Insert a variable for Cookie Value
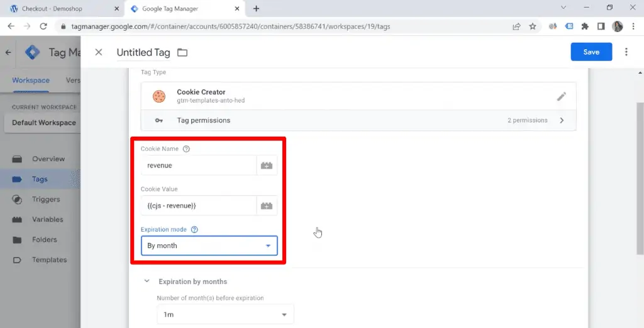 tap(267, 205)
